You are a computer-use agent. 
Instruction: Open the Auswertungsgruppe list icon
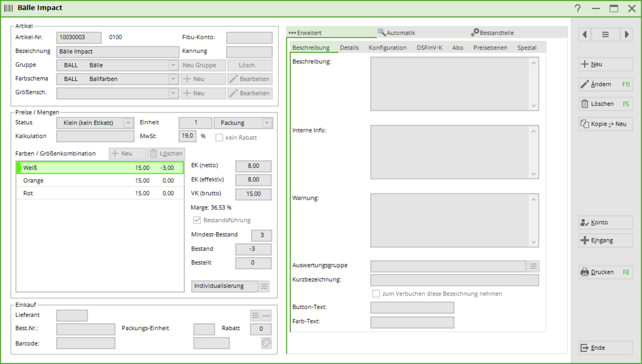coord(533,266)
